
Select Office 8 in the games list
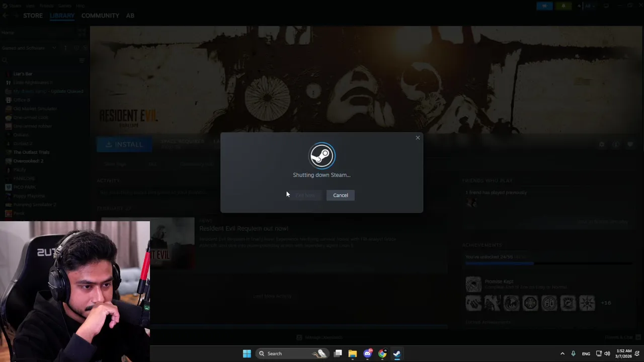point(22,100)
